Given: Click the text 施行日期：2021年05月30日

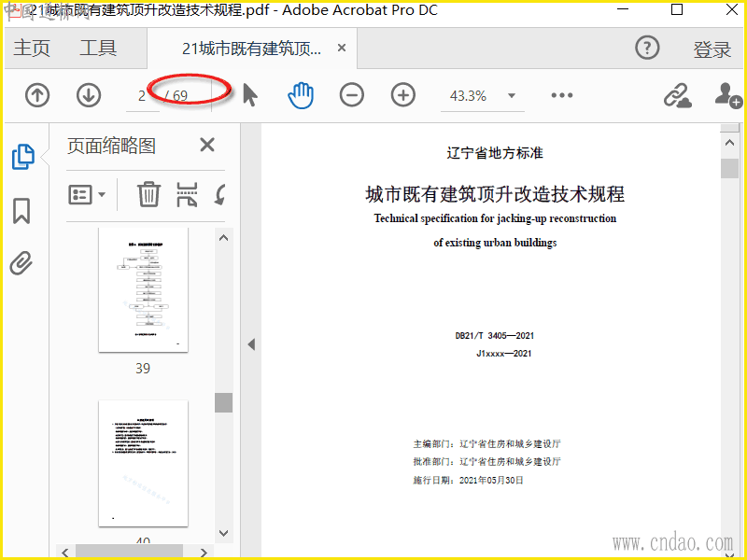Looking at the screenshot, I should pos(468,480).
